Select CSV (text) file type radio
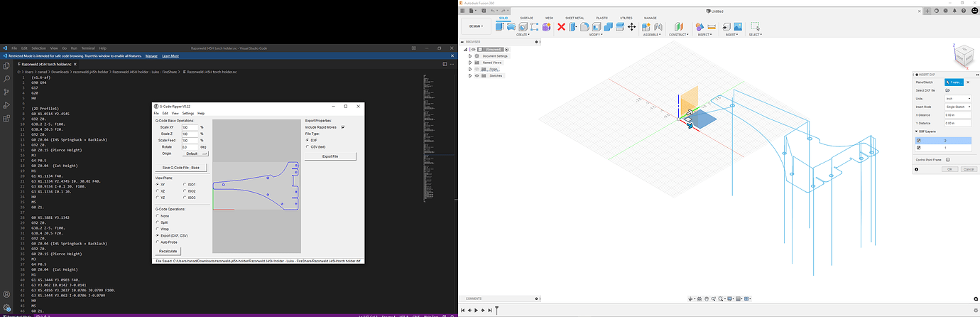Image resolution: width=980 pixels, height=317 pixels. [x=307, y=146]
